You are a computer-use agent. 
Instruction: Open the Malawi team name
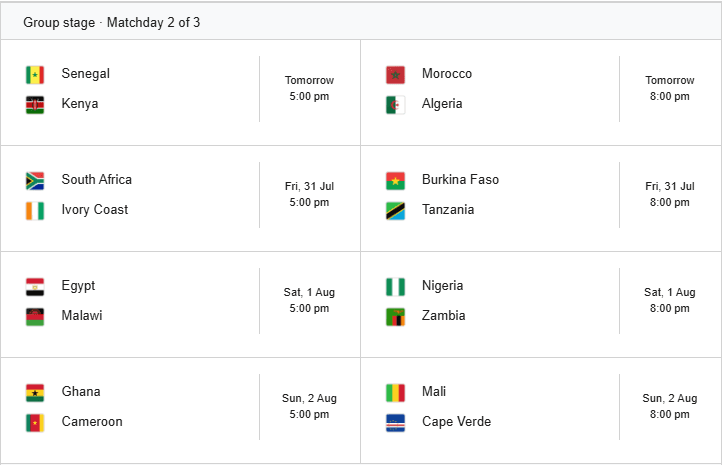click(x=82, y=315)
